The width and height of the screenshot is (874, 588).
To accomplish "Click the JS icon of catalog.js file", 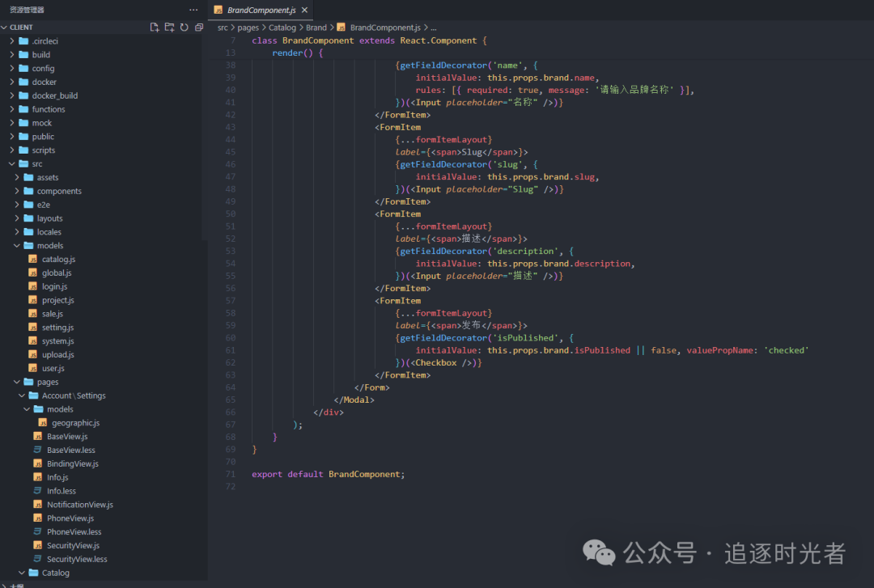I will [x=33, y=260].
